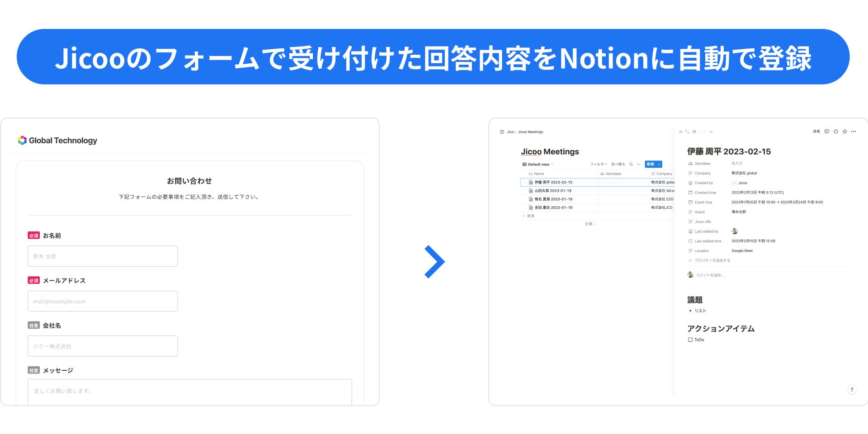Viewport: 868px width, 434px height.
Task: Click the リスト bullet item
Action: (x=700, y=311)
